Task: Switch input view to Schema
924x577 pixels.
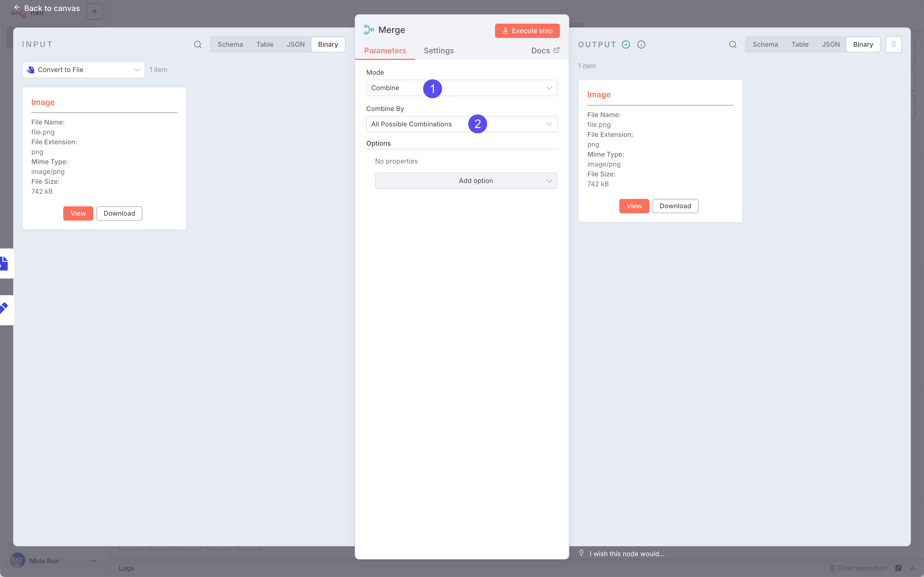Action: (x=230, y=45)
